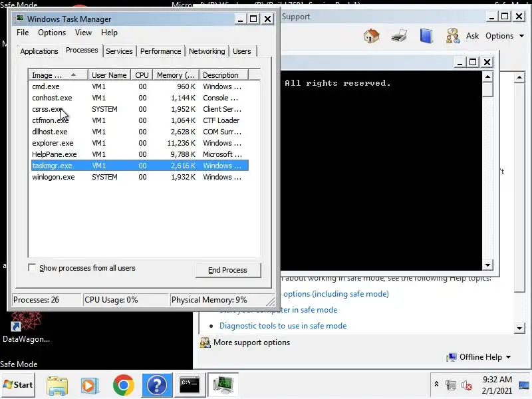Image resolution: width=532 pixels, height=399 pixels.
Task: Open the Help menu in Task Manager
Action: pos(109,33)
